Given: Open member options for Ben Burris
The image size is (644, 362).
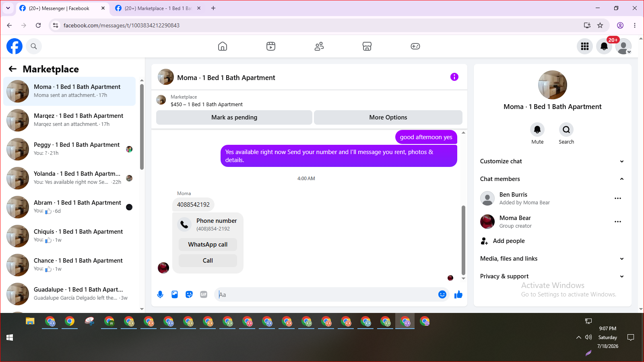Looking at the screenshot, I should (618, 198).
